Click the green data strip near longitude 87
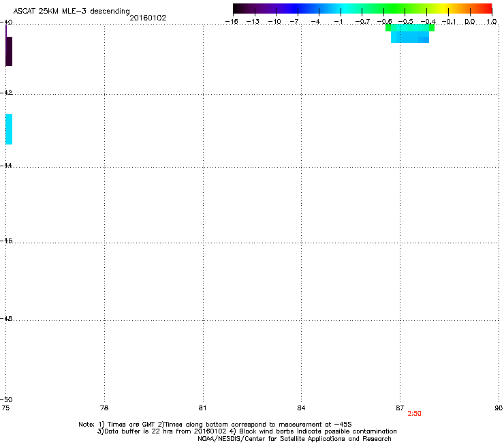This screenshot has width=504, height=443. coord(410,28)
